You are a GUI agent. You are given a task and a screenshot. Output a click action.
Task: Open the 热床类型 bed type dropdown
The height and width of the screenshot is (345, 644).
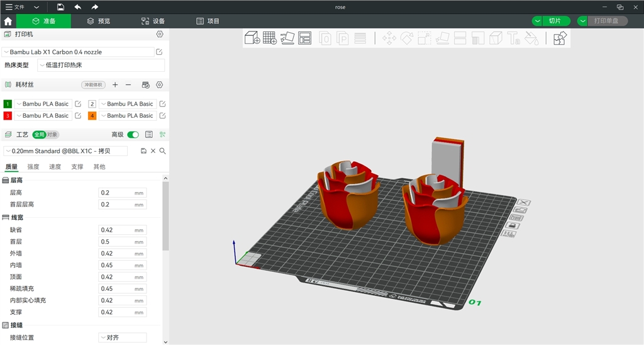(x=101, y=65)
